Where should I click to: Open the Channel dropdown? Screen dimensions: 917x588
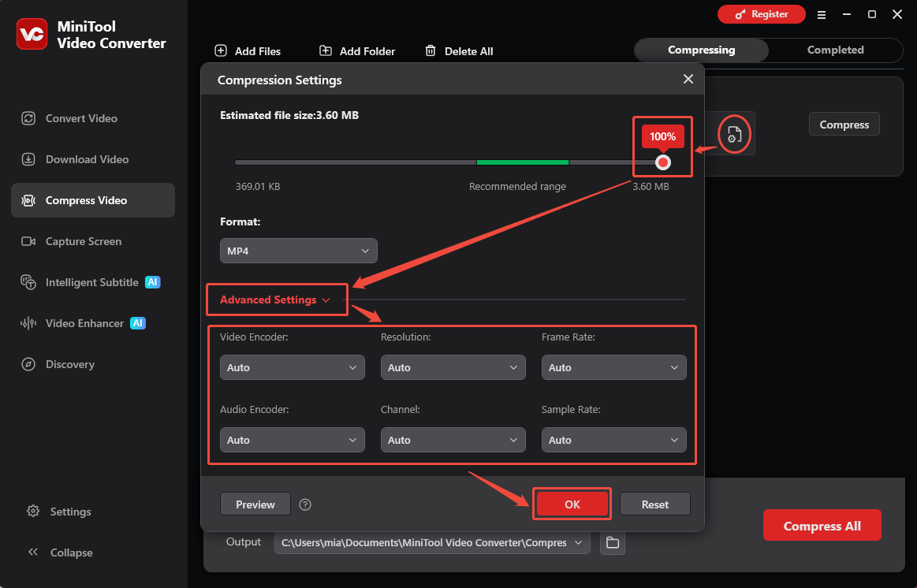point(453,440)
